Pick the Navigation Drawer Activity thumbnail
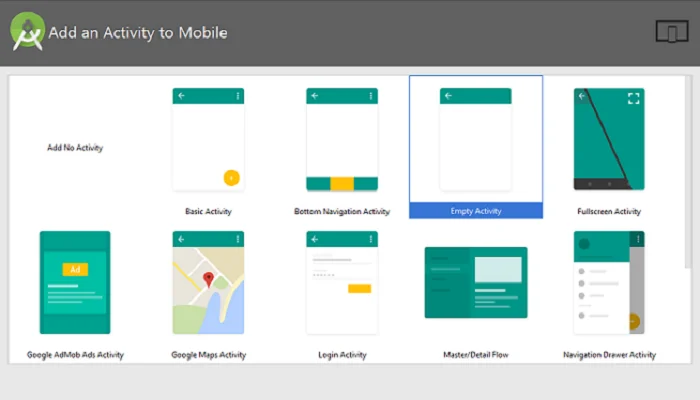 click(x=609, y=282)
